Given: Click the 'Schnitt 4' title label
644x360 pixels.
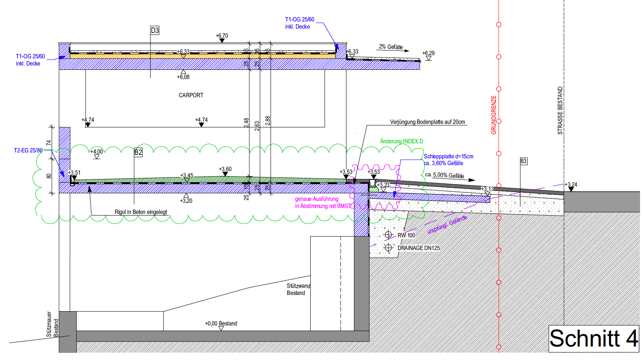Looking at the screenshot, I should pos(594,339).
